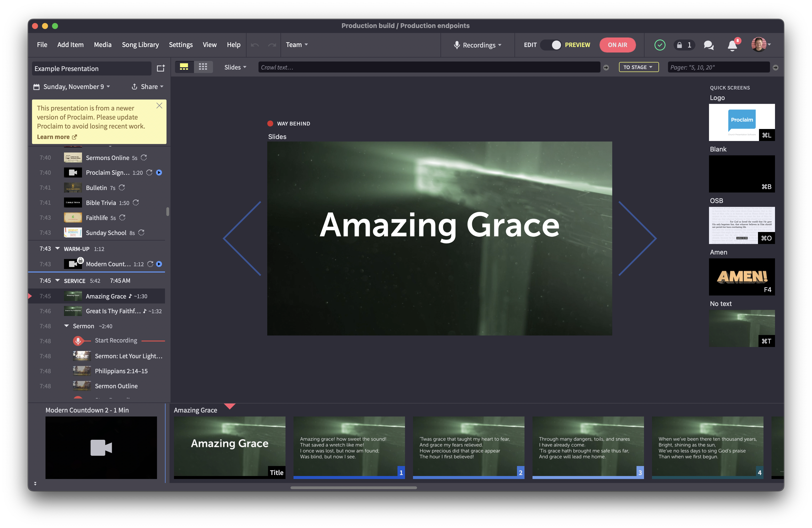Image resolution: width=812 pixels, height=528 pixels.
Task: Open the To Stage dropdown
Action: [x=638, y=67]
